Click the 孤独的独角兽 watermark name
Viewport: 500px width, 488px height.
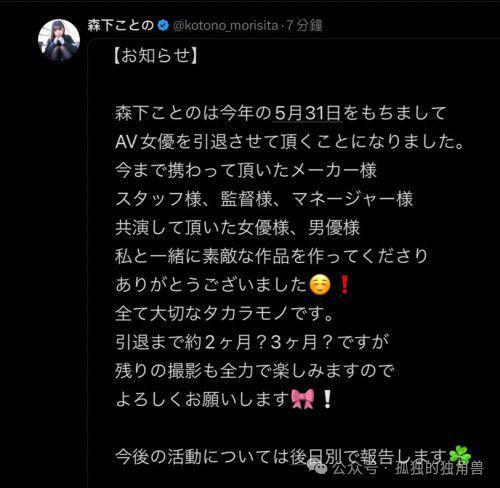tap(439, 468)
